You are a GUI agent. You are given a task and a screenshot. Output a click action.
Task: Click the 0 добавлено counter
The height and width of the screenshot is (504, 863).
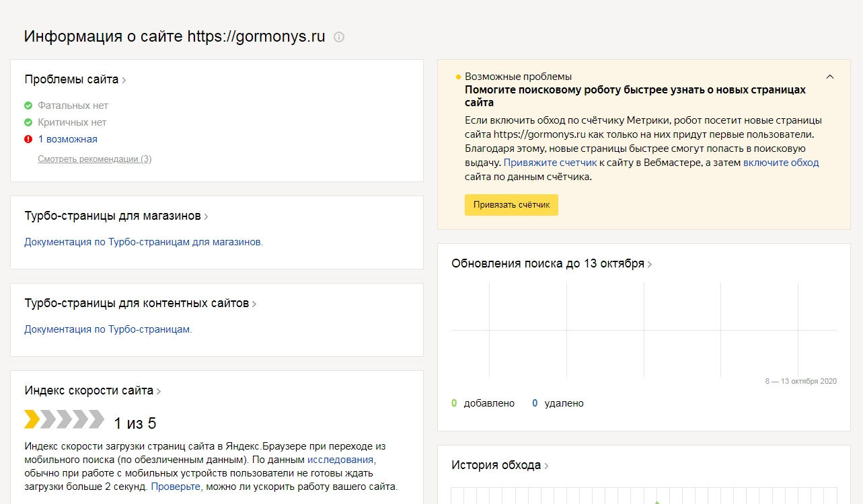point(483,403)
